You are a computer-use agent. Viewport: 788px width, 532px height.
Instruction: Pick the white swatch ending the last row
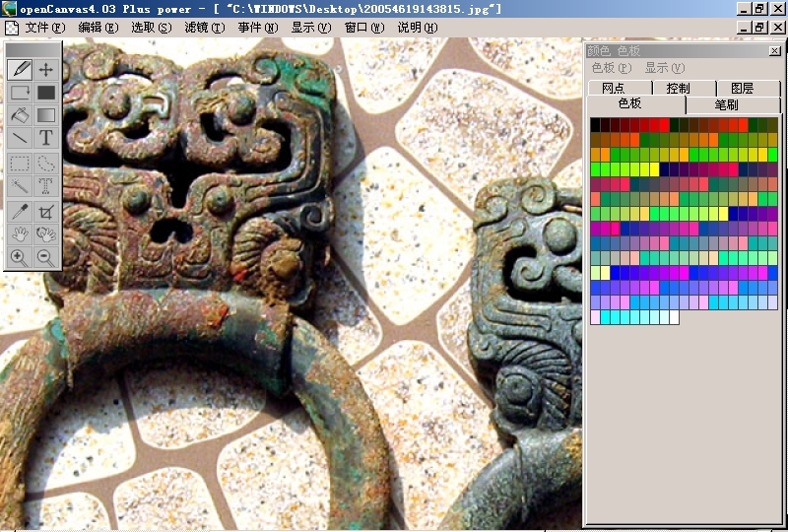click(674, 317)
